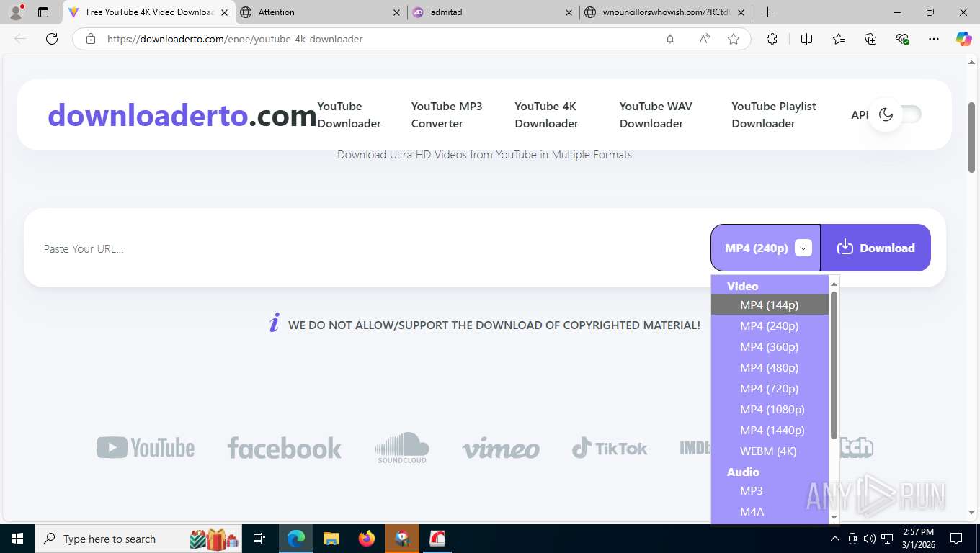Open the MP4 (240p) format dropdown
This screenshot has height=553, width=980.
pyautogui.click(x=765, y=248)
